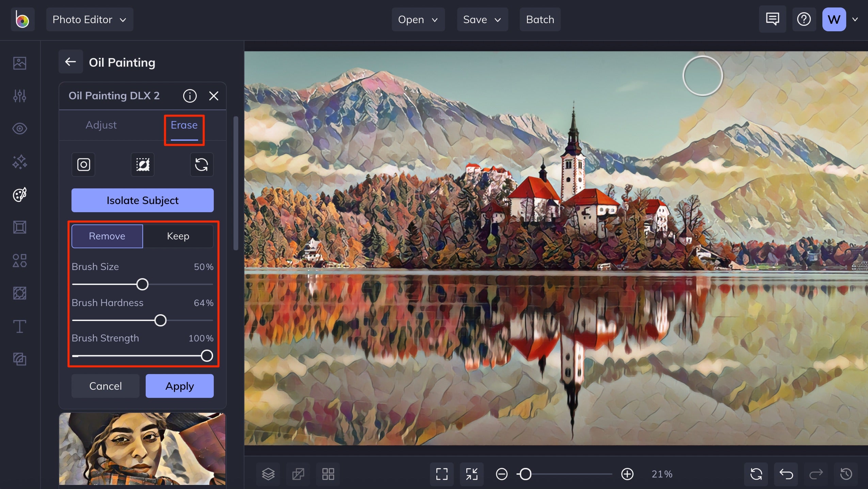Click the info icon for Oil Painting DLX 2
This screenshot has width=868, height=489.
(x=190, y=96)
